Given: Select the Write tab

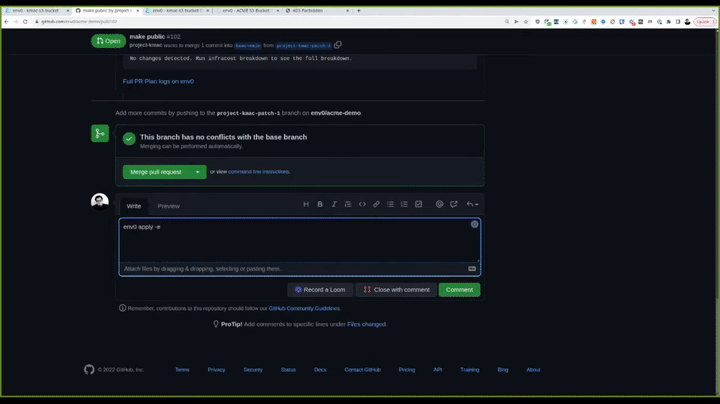Looking at the screenshot, I should [x=133, y=206].
